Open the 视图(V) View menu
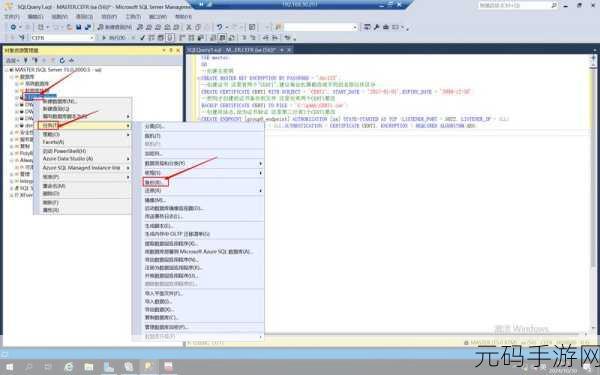600x375 pixels. click(59, 16)
